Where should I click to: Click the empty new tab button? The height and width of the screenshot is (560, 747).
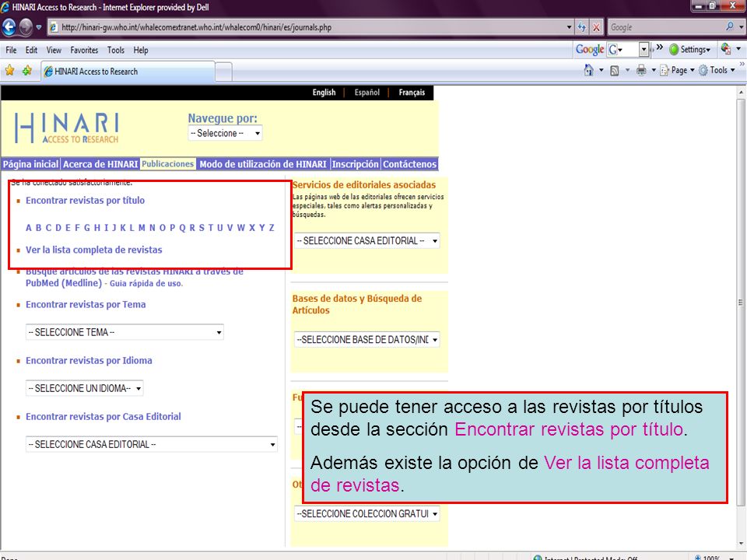tap(224, 72)
